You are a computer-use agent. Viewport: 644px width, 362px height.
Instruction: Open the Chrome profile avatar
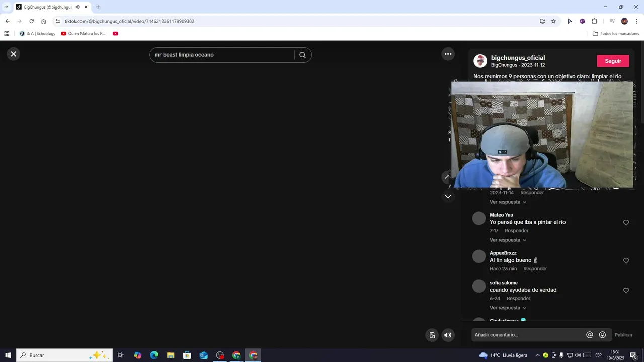(624, 21)
